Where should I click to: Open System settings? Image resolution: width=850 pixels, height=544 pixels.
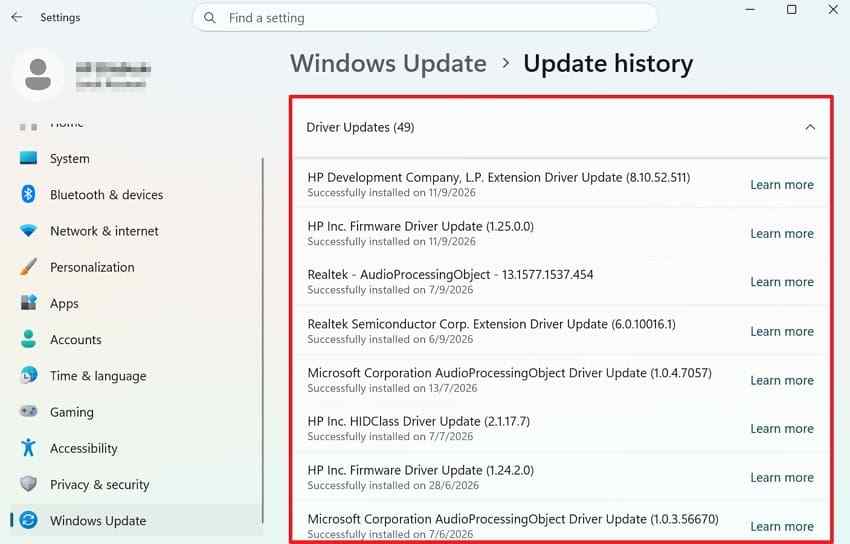pyautogui.click(x=137, y=159)
